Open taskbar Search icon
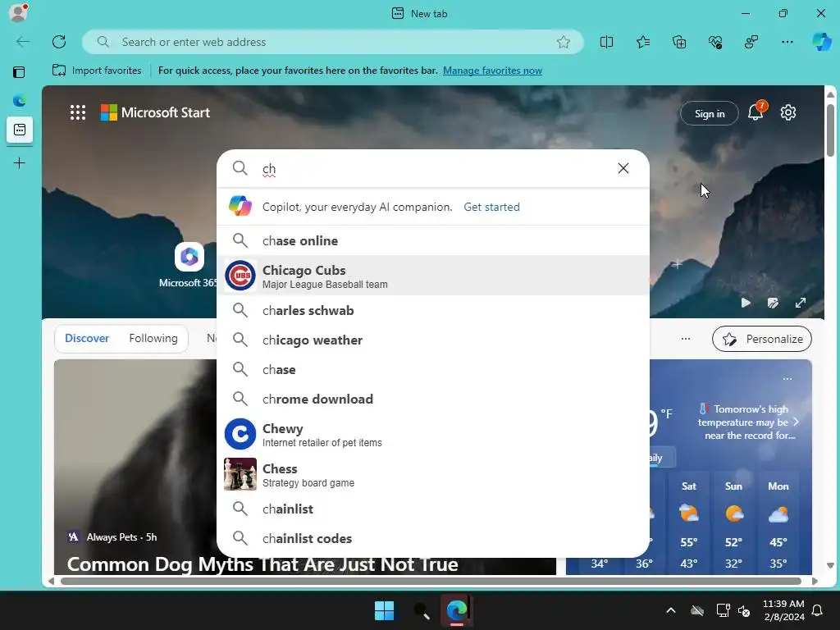The height and width of the screenshot is (630, 840). tap(421, 610)
